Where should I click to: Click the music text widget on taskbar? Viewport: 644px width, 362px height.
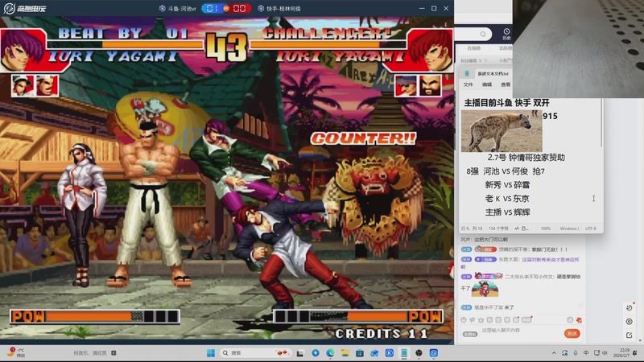(94, 353)
